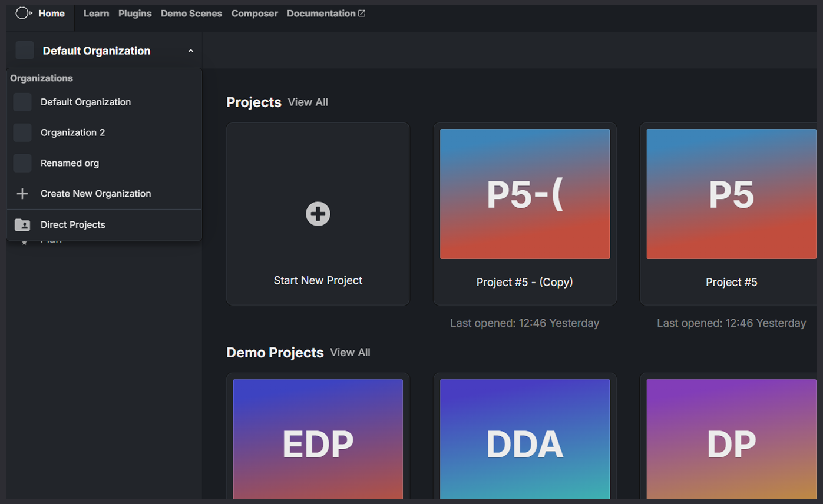Switch to the Composer section

[x=254, y=13]
